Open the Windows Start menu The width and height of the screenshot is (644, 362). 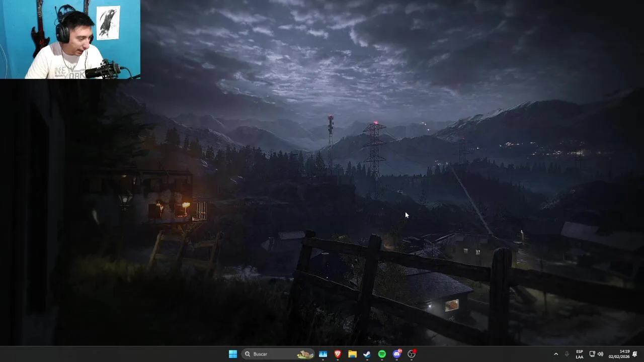tap(233, 354)
